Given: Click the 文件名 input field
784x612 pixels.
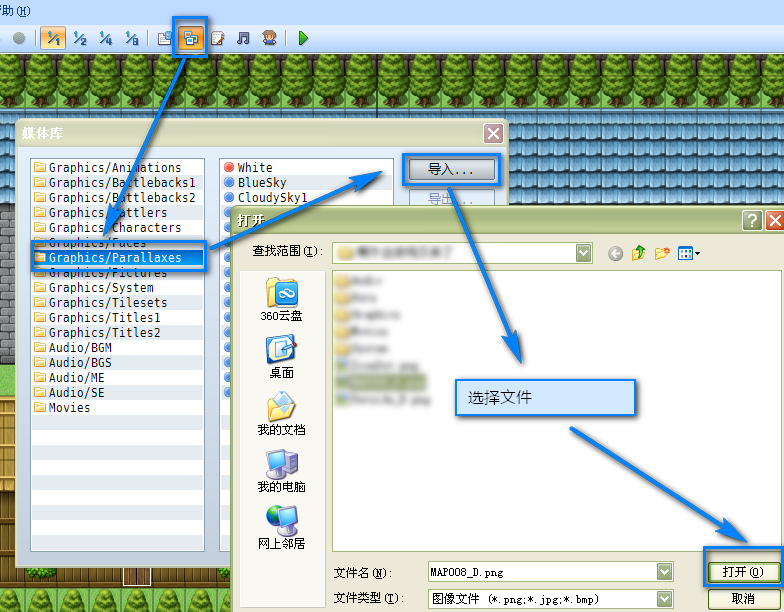Looking at the screenshot, I should (543, 572).
